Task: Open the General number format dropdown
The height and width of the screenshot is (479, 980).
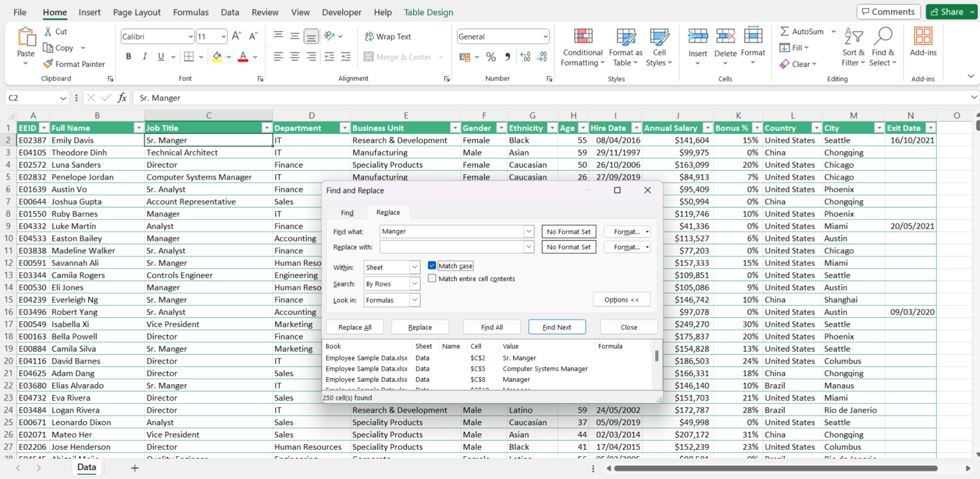Action: pos(545,37)
